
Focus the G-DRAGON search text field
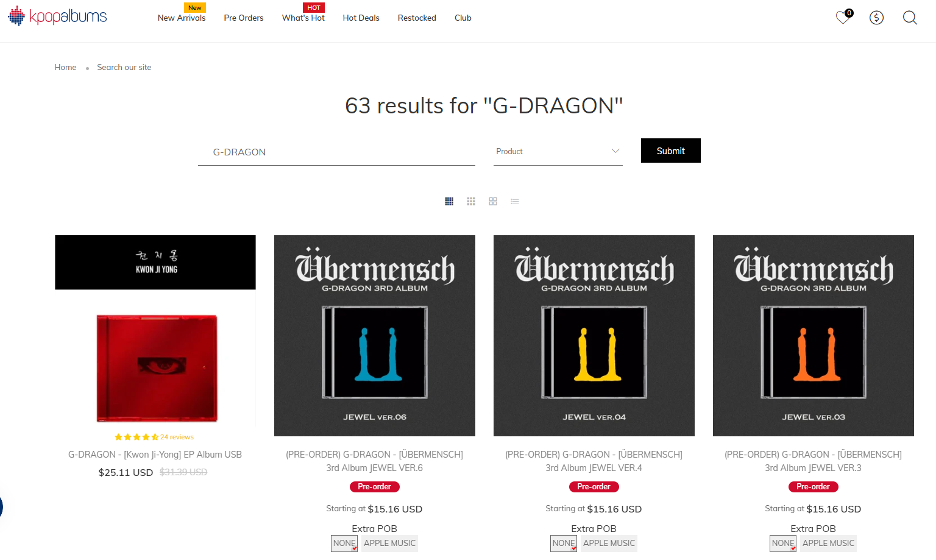[336, 152]
